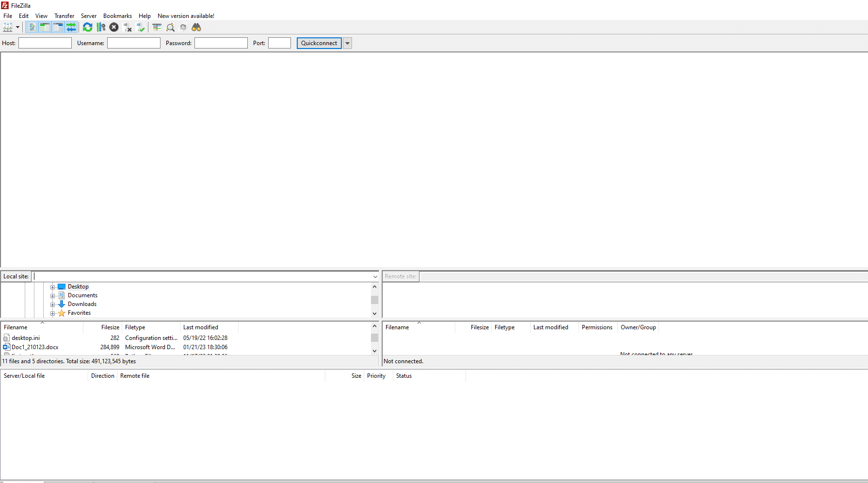Viewport: 868px width, 483px height.
Task: Toggle transfer queue display
Action: click(71, 27)
